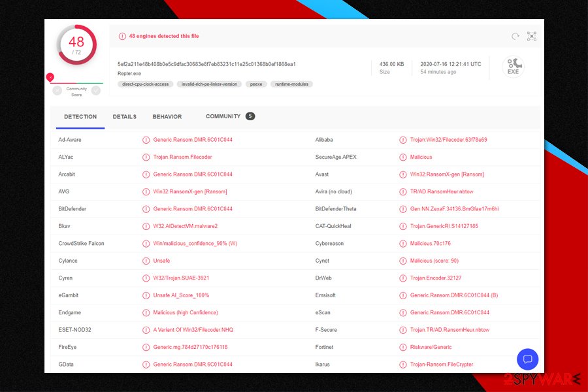Click the '54 minutes ago' text

click(438, 72)
